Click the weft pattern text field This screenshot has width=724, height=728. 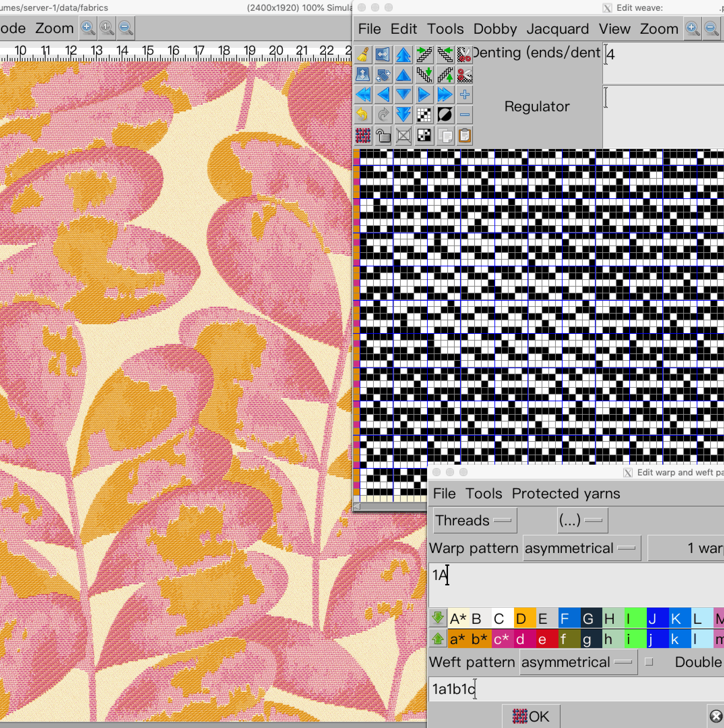point(576,689)
